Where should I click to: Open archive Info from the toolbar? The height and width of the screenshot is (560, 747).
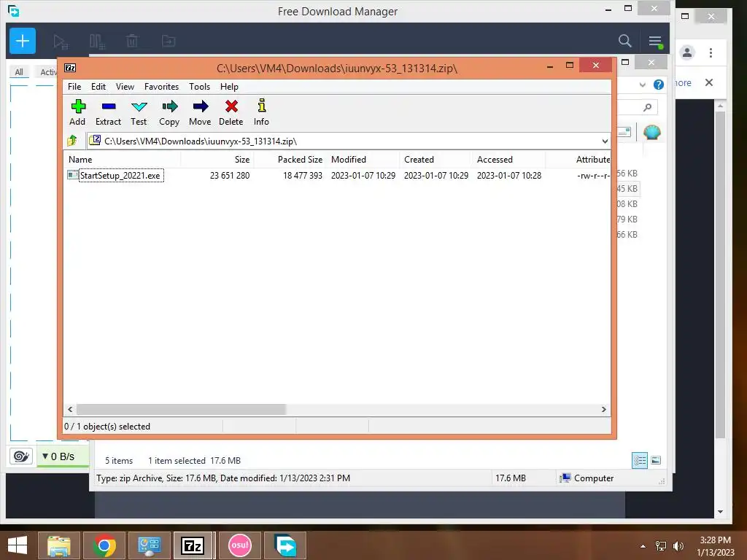[261, 113]
